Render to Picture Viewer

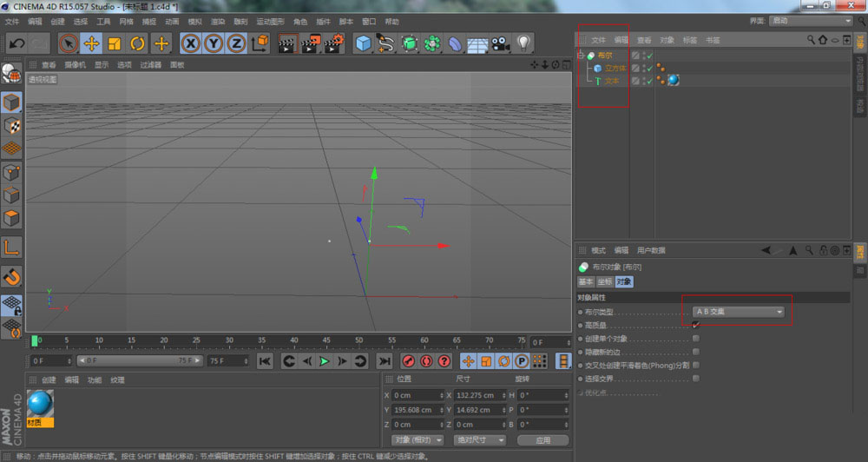(x=311, y=43)
